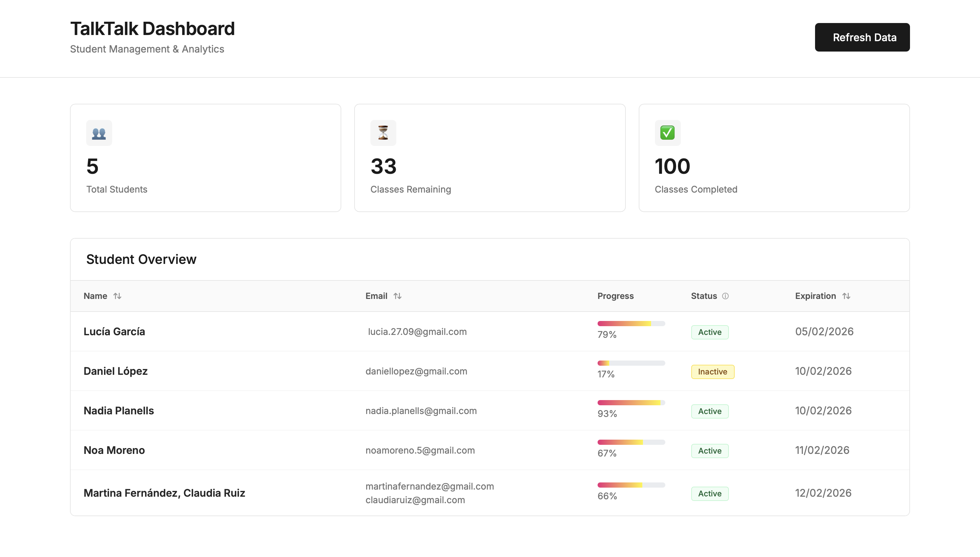Click the sort icon next to Name column

[118, 296]
